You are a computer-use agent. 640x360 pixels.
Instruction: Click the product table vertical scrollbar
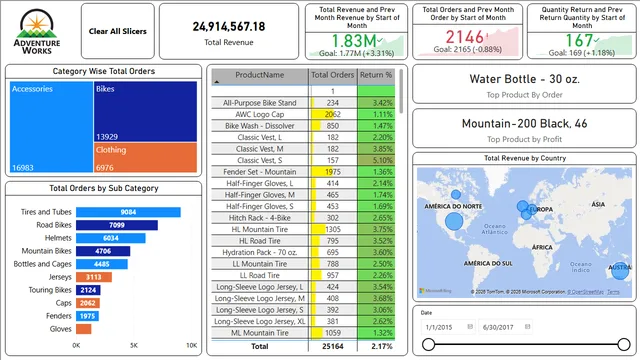click(x=401, y=91)
